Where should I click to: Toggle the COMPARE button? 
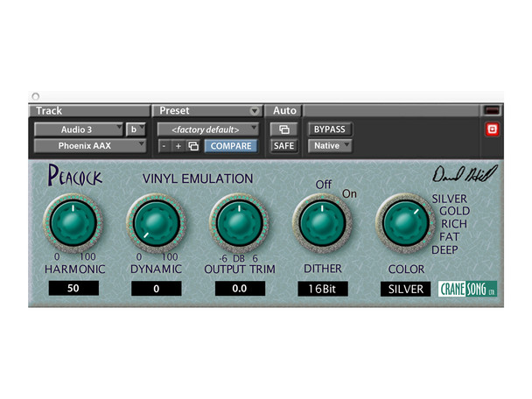point(231,146)
